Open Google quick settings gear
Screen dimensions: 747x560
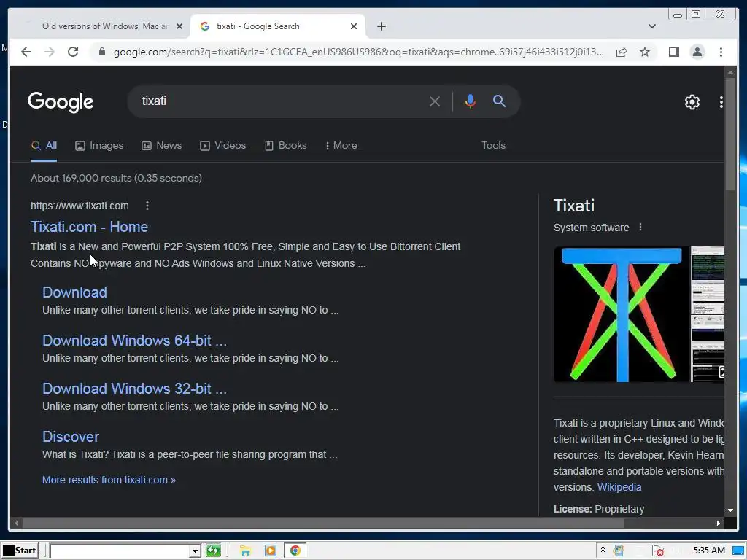coord(692,101)
